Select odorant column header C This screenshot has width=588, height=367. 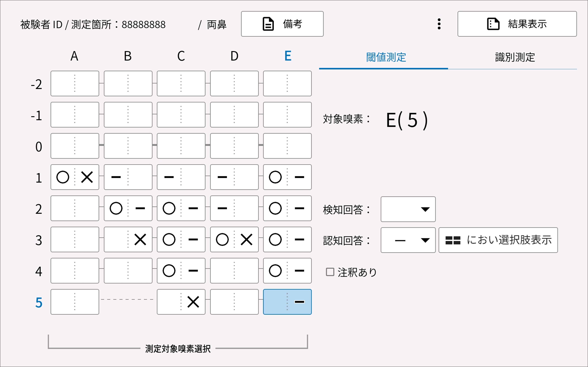181,56
